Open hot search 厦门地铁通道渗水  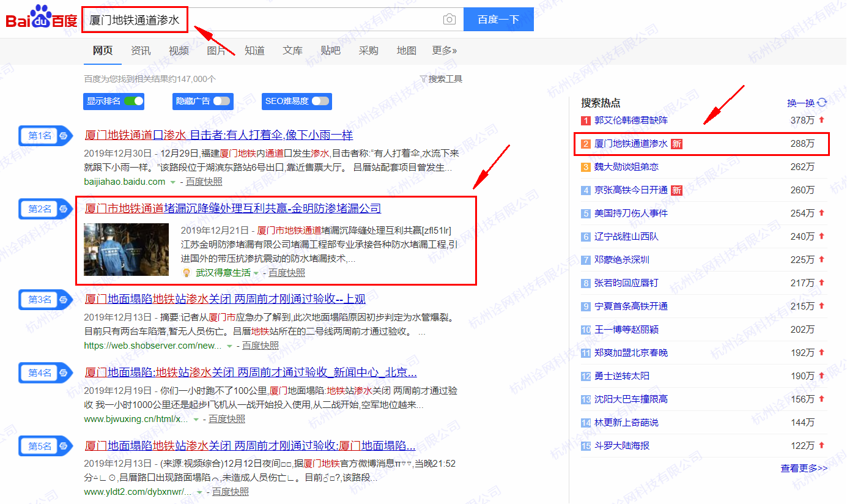pos(631,144)
